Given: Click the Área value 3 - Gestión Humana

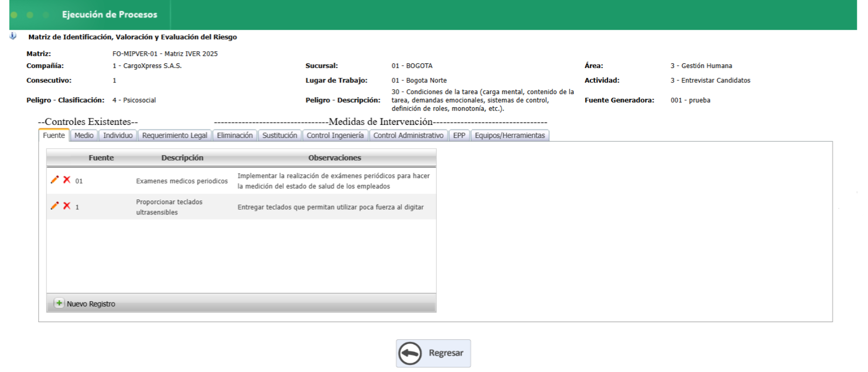Looking at the screenshot, I should 701,66.
